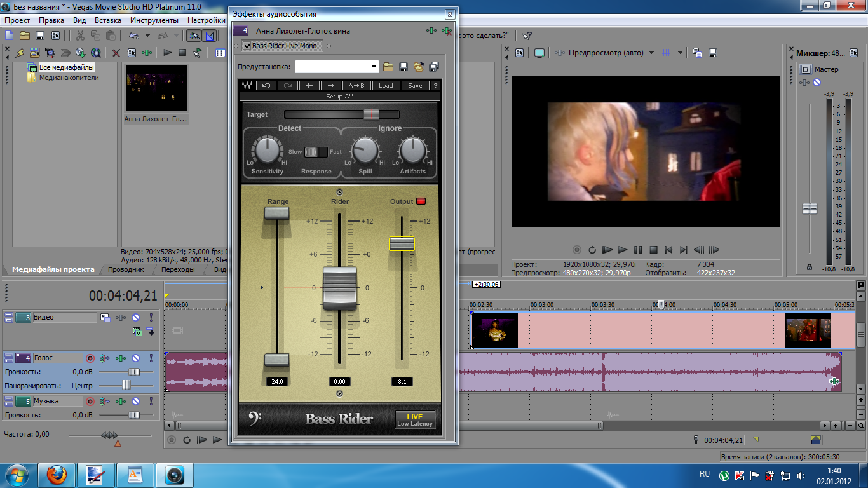
Task: Click the Extract Audio from CD icon
Action: 80,53
